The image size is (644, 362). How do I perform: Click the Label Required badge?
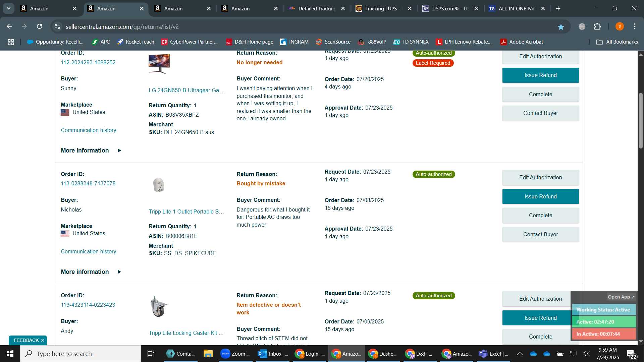click(x=433, y=63)
